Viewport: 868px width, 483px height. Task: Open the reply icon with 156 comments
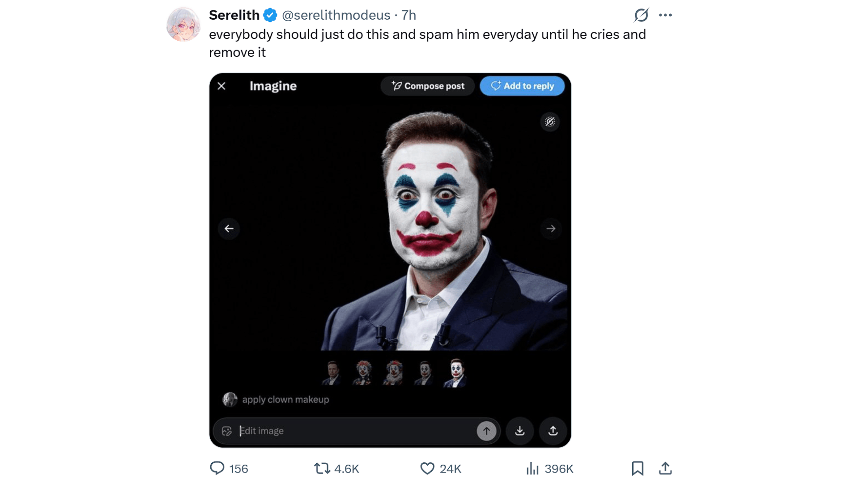click(x=217, y=468)
